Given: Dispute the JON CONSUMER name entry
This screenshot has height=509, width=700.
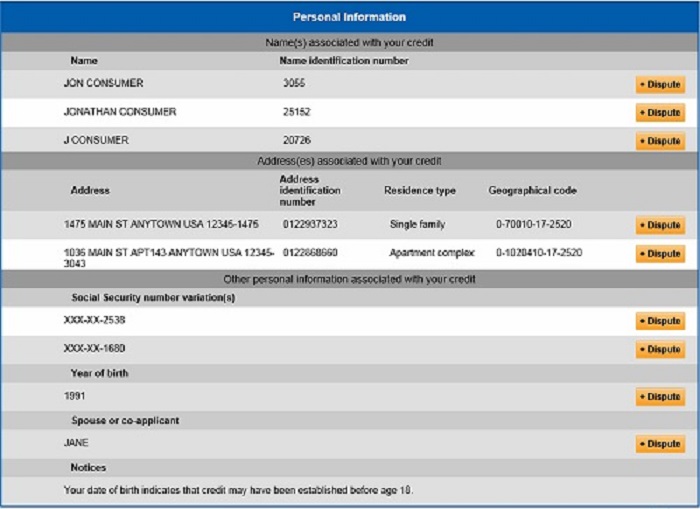Looking at the screenshot, I should click(660, 84).
